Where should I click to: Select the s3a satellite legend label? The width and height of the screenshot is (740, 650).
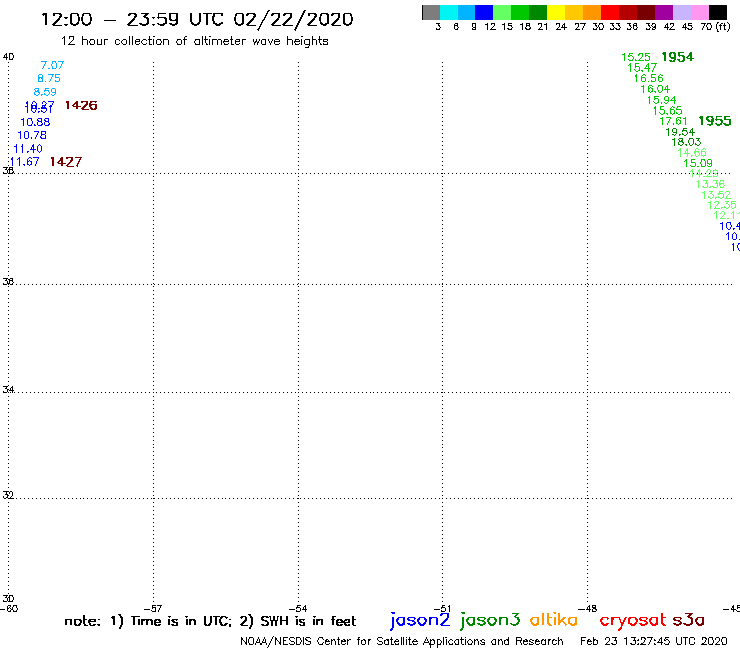(x=689, y=620)
